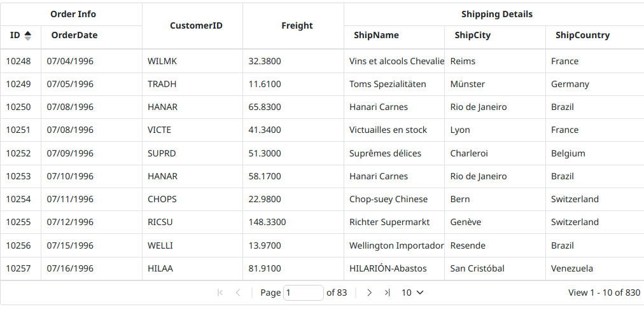Click the ShipCountry column header
The height and width of the screenshot is (309, 644).
(x=582, y=36)
